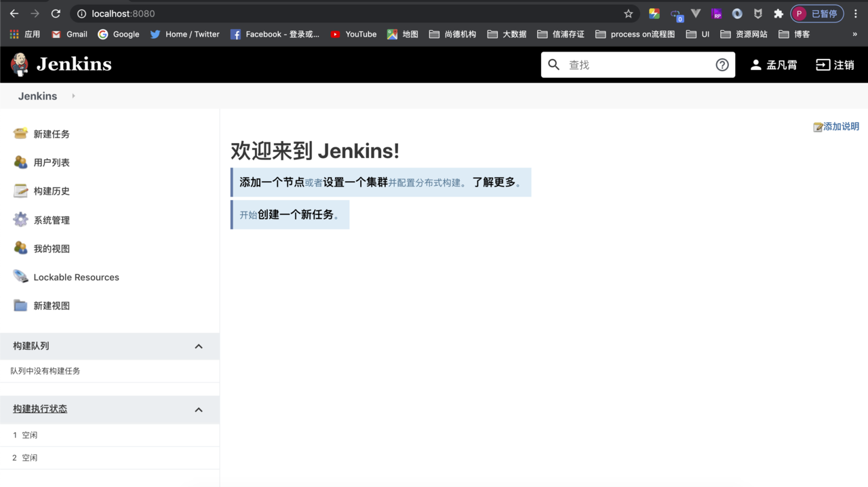
Task: Open 系统管理 gear icon
Action: pos(20,220)
